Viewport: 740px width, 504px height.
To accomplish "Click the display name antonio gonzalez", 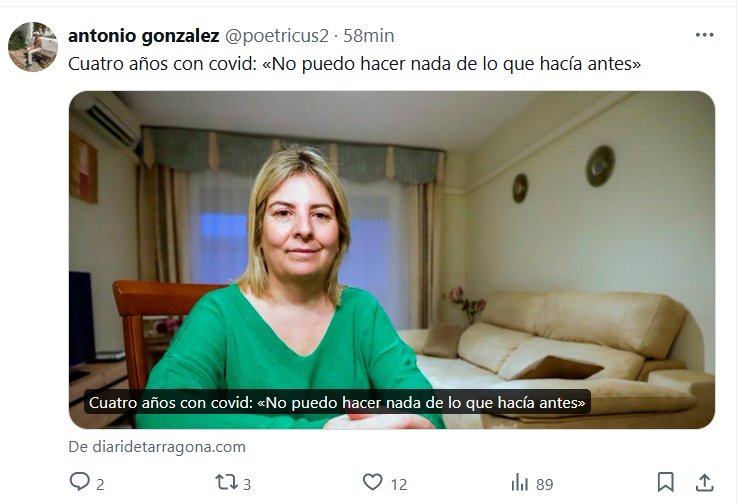I will 143,36.
